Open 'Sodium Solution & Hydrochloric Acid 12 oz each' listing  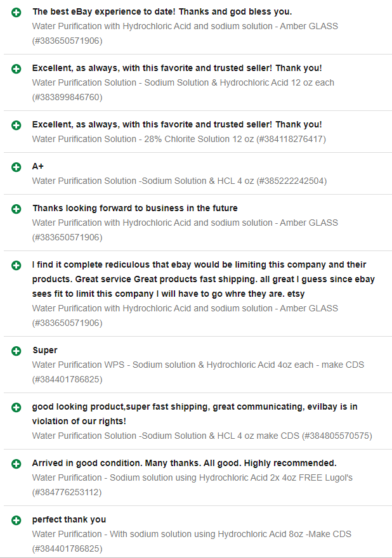pos(183,82)
